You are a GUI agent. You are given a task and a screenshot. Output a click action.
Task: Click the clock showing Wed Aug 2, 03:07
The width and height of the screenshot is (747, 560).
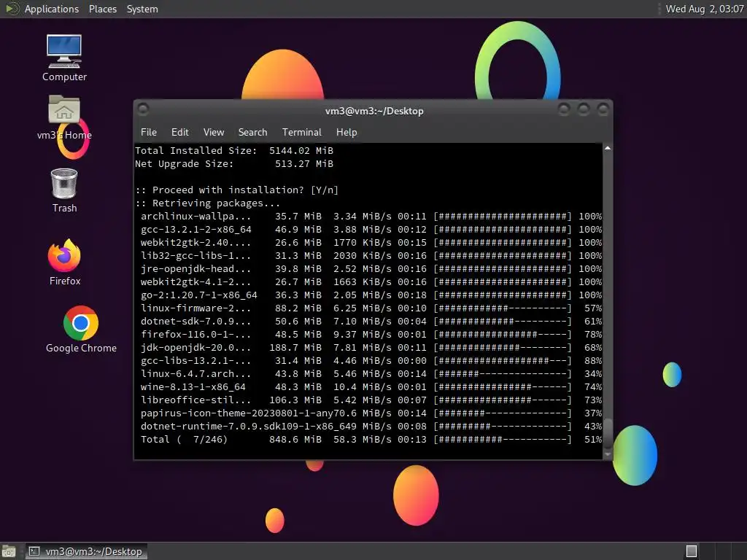(x=705, y=9)
